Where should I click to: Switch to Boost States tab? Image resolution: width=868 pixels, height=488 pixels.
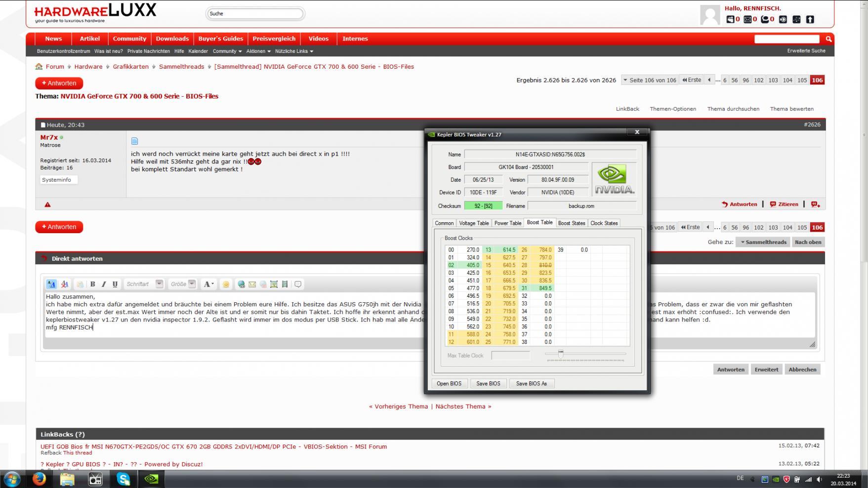coord(572,223)
